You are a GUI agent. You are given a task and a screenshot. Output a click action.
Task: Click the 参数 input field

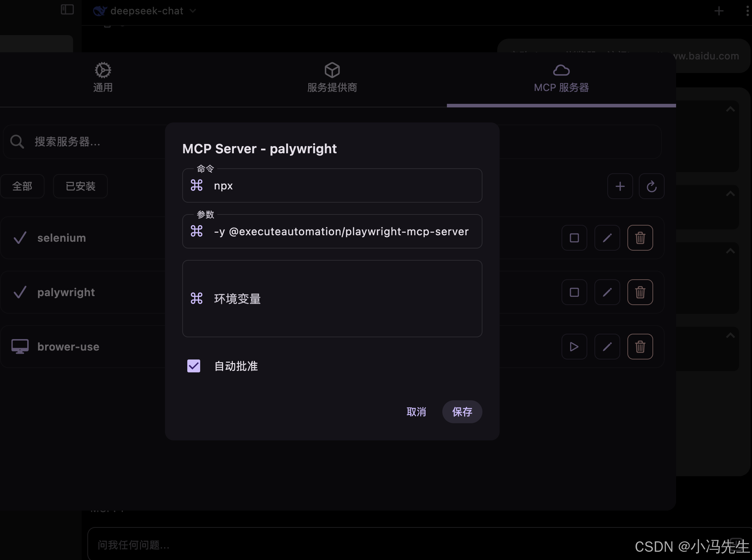click(340, 232)
